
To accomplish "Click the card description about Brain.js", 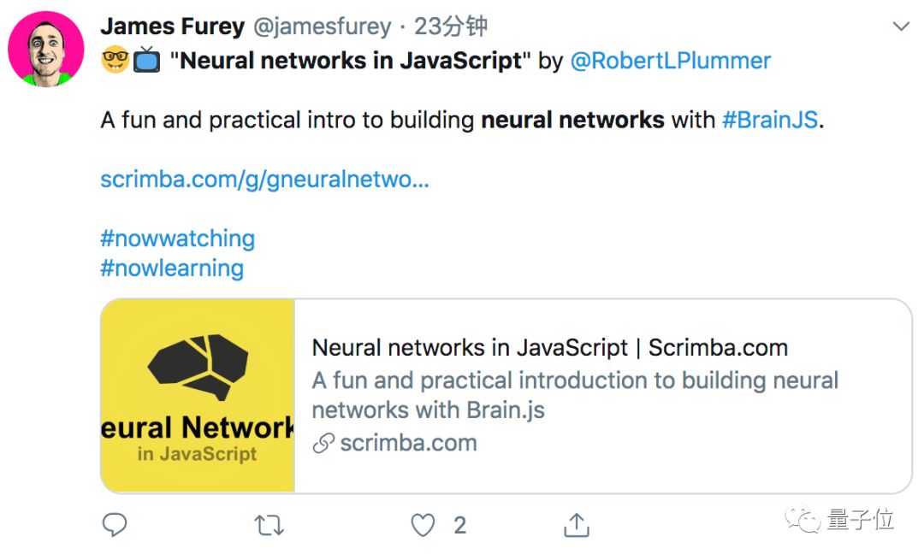I will tap(575, 394).
